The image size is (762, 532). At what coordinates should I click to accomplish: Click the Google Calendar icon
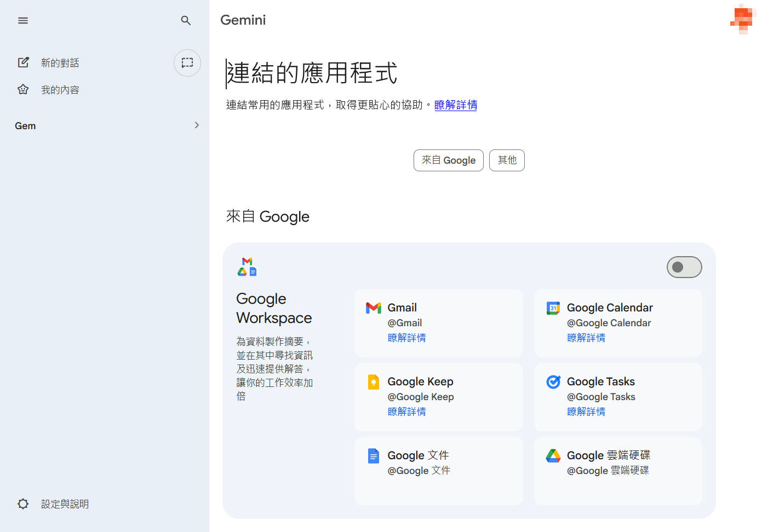pyautogui.click(x=553, y=308)
